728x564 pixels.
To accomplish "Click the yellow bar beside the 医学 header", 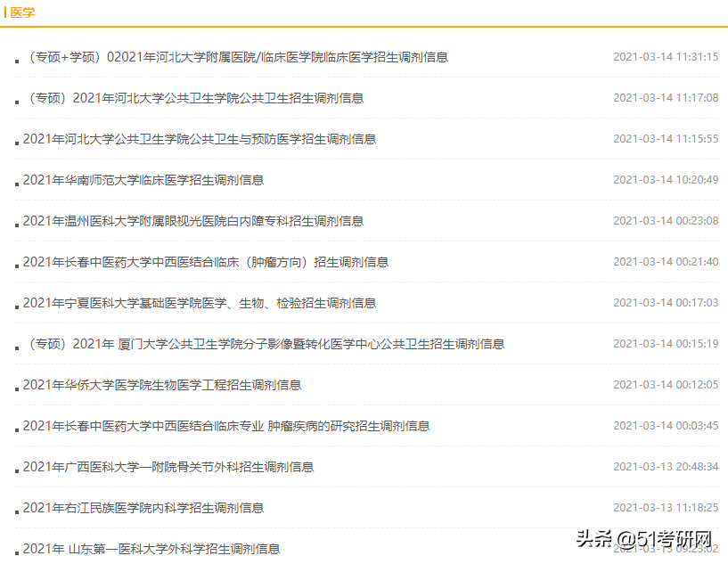I will [7, 12].
